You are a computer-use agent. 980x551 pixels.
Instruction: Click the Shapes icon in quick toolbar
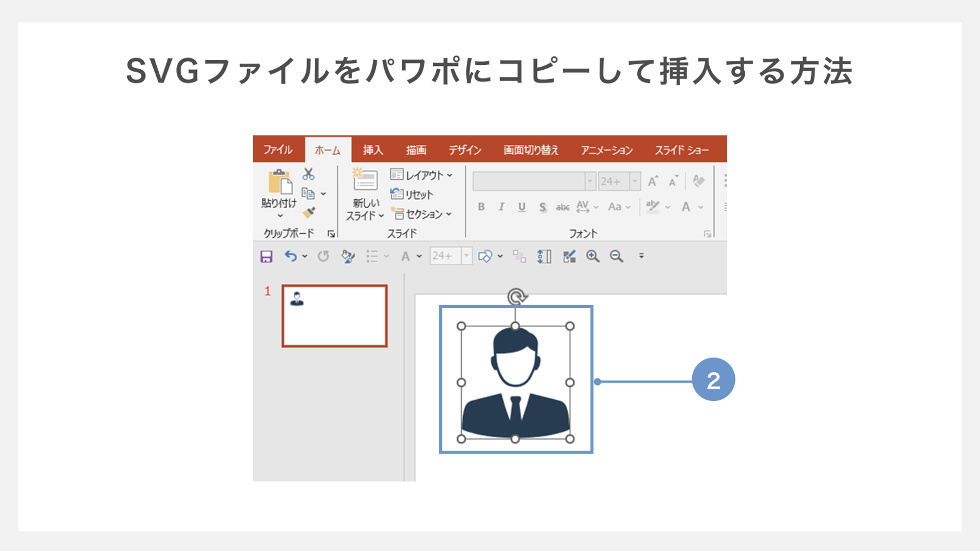point(485,256)
